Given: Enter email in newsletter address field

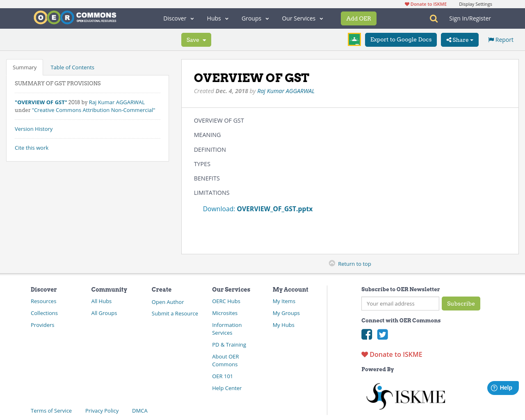Looking at the screenshot, I should pyautogui.click(x=400, y=304).
